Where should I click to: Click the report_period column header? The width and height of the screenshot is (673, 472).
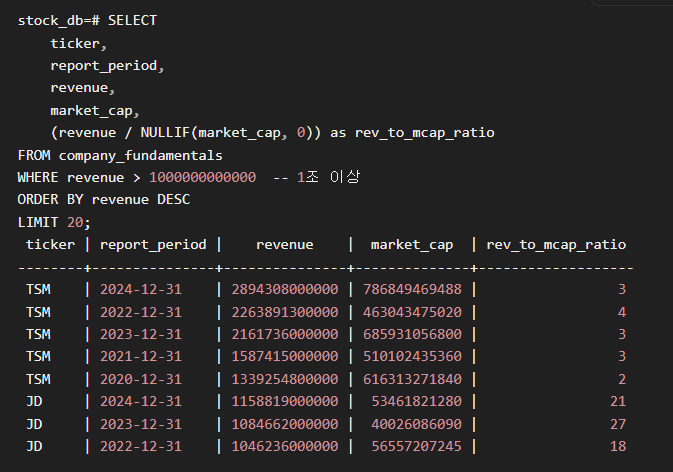[153, 245]
